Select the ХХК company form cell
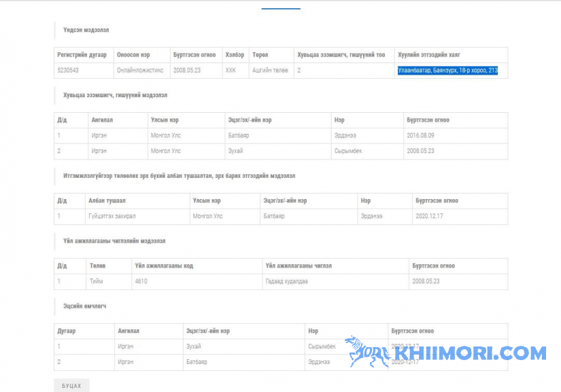 tap(231, 70)
